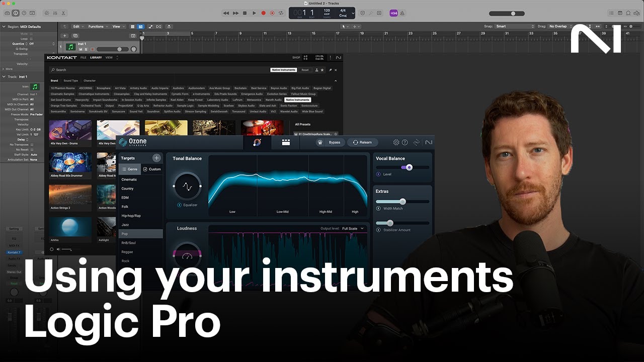644x362 pixels.
Task: Open the Edit menu in Tracks area
Action: [x=78, y=26]
